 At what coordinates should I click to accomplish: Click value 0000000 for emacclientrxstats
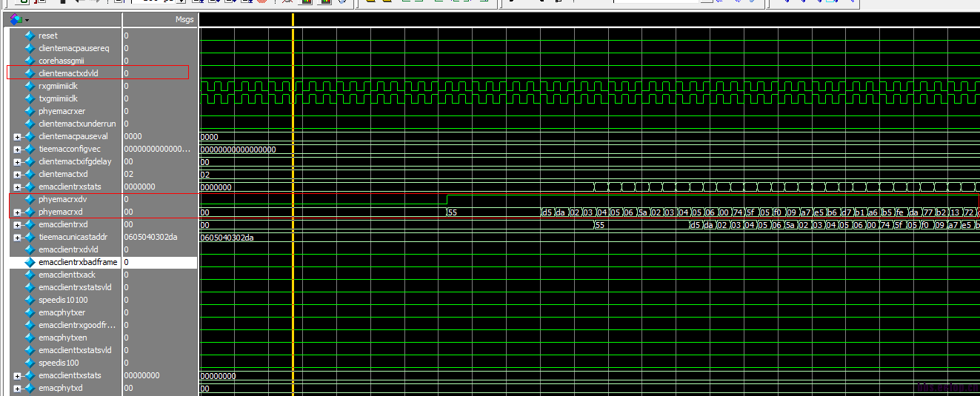click(x=139, y=187)
